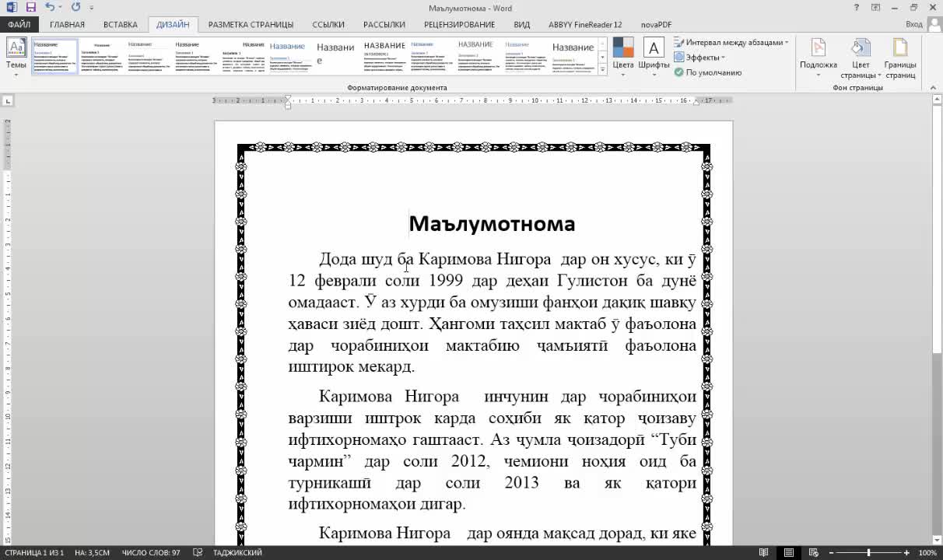This screenshot has height=560, width=943.
Task: Open ribbon display options
Action: point(875,8)
